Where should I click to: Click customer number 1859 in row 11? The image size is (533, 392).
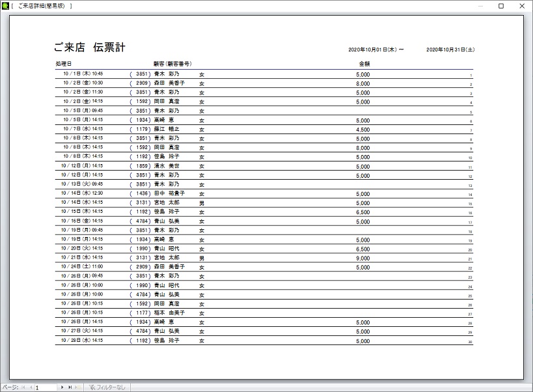[142, 166]
